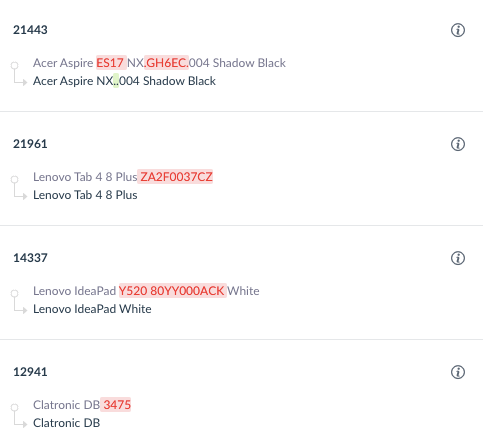
Task: Open info icon for record 21443
Action: pyautogui.click(x=458, y=30)
